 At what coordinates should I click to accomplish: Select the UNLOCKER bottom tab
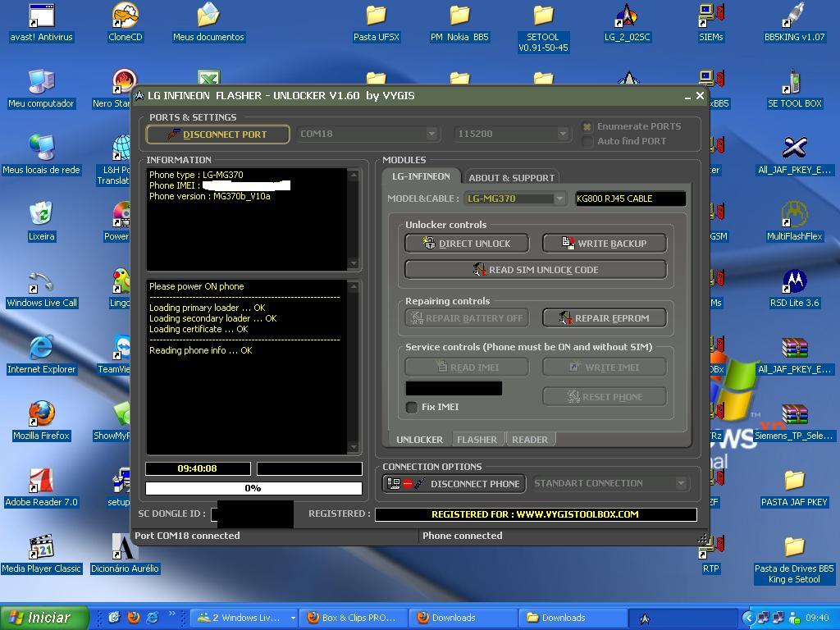click(x=419, y=440)
